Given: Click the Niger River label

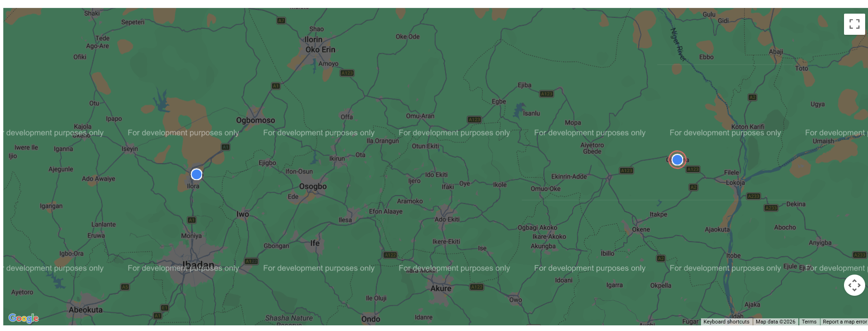Looking at the screenshot, I should (678, 44).
